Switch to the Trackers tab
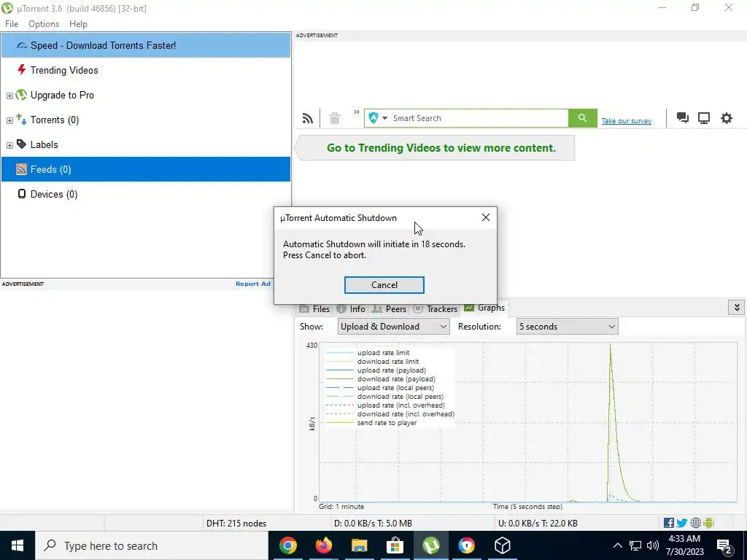 click(435, 308)
